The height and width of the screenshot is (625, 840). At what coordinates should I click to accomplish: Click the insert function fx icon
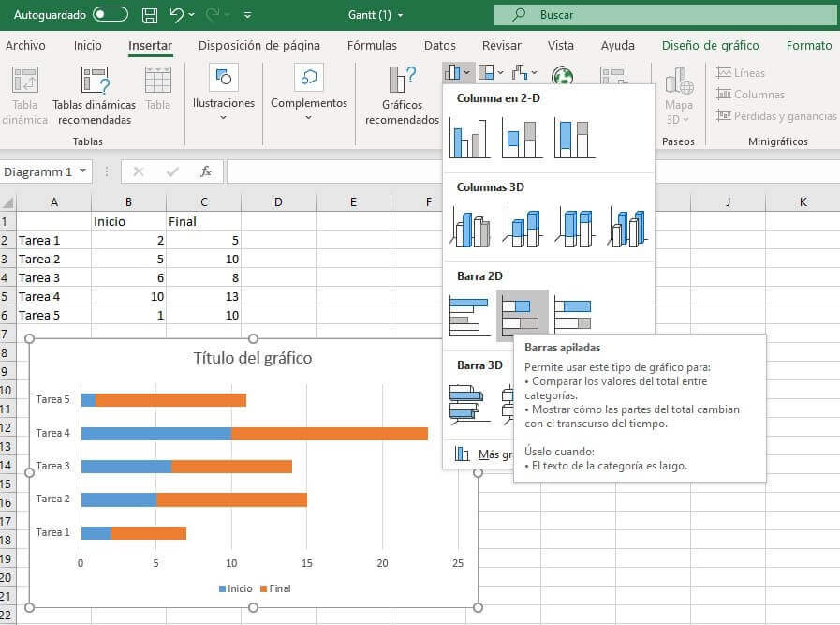(x=206, y=171)
